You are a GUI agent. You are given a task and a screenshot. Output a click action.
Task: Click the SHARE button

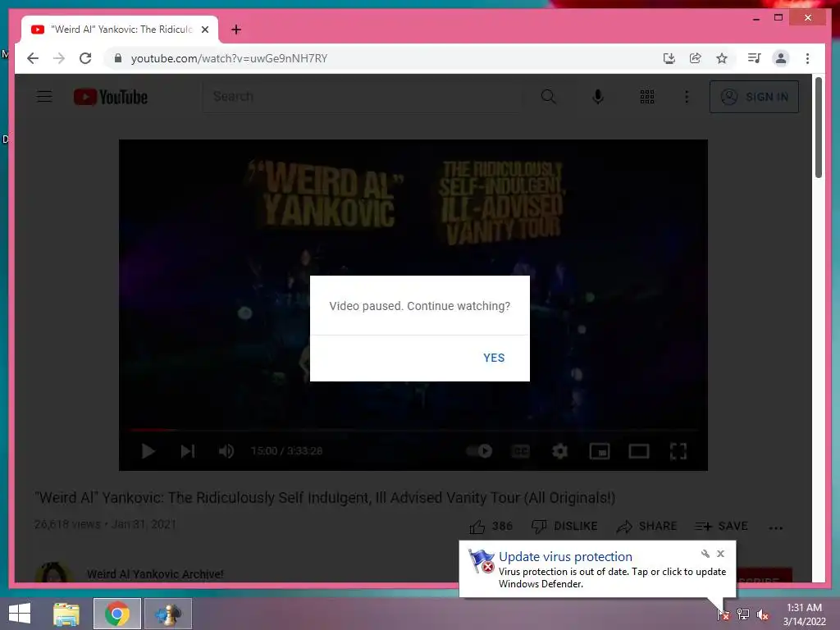(x=646, y=527)
